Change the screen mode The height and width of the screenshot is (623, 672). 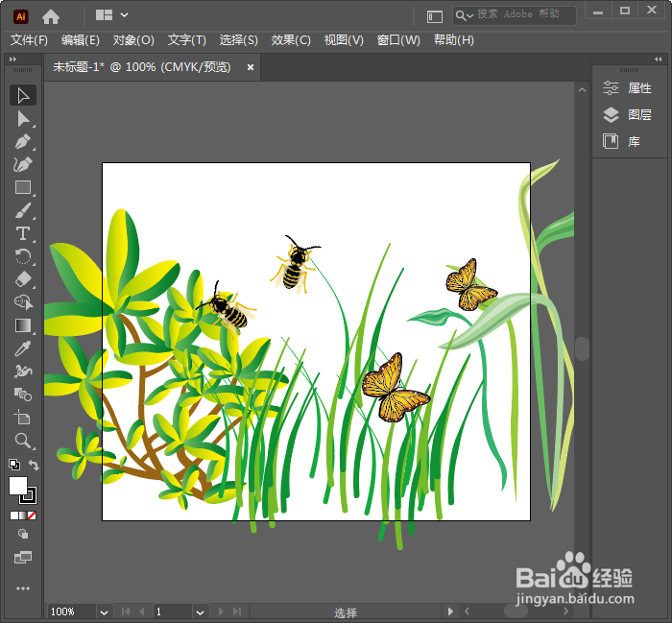coord(23,558)
